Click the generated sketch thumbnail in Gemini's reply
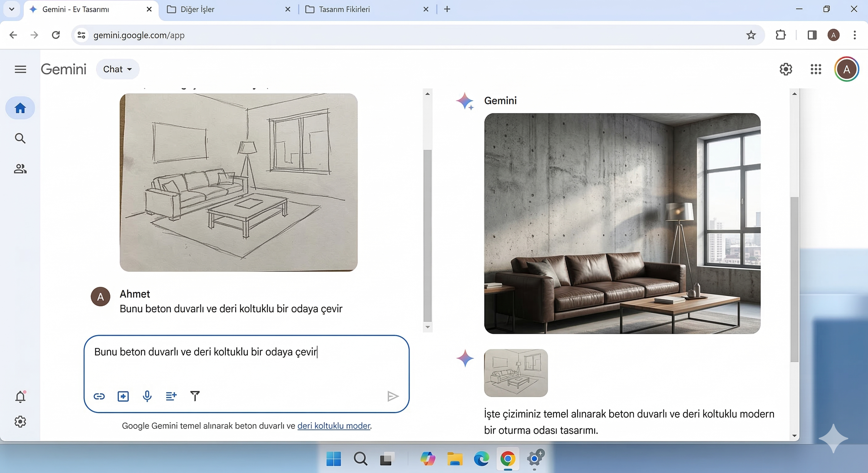The image size is (868, 473). point(515,374)
